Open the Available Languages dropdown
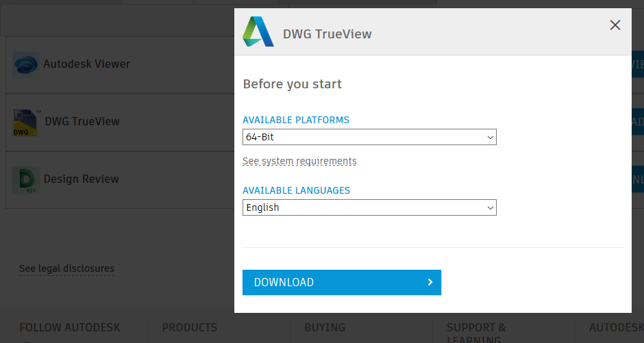 tap(369, 207)
